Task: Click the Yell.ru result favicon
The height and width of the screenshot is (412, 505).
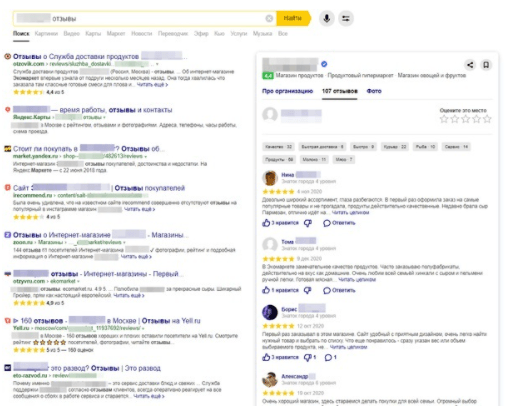Action: [7, 321]
